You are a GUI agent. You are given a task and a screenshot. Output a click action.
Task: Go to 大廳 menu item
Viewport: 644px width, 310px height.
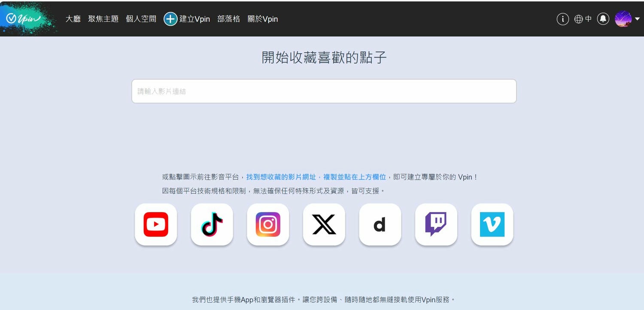73,19
